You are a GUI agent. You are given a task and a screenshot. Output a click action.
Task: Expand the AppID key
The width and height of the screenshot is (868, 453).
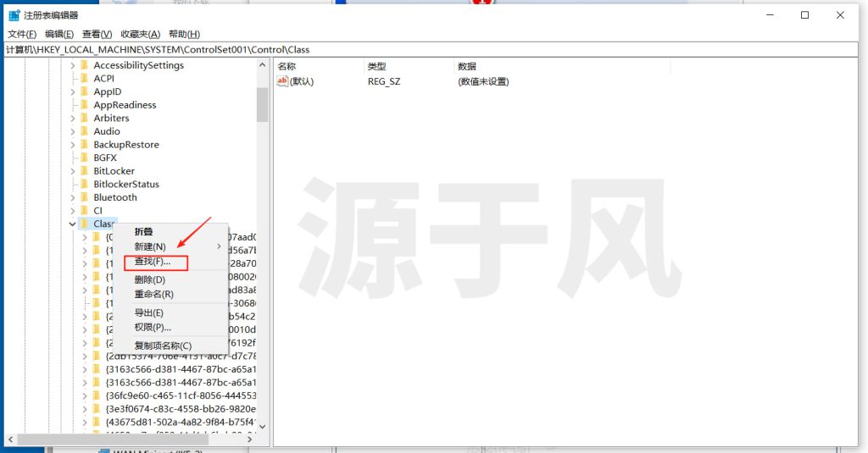tap(73, 91)
